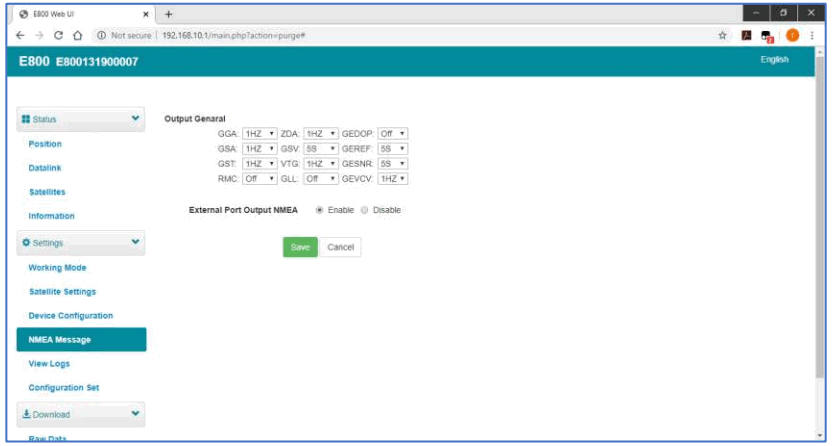
Task: Open the browser home icon
Action: pyautogui.click(x=78, y=35)
